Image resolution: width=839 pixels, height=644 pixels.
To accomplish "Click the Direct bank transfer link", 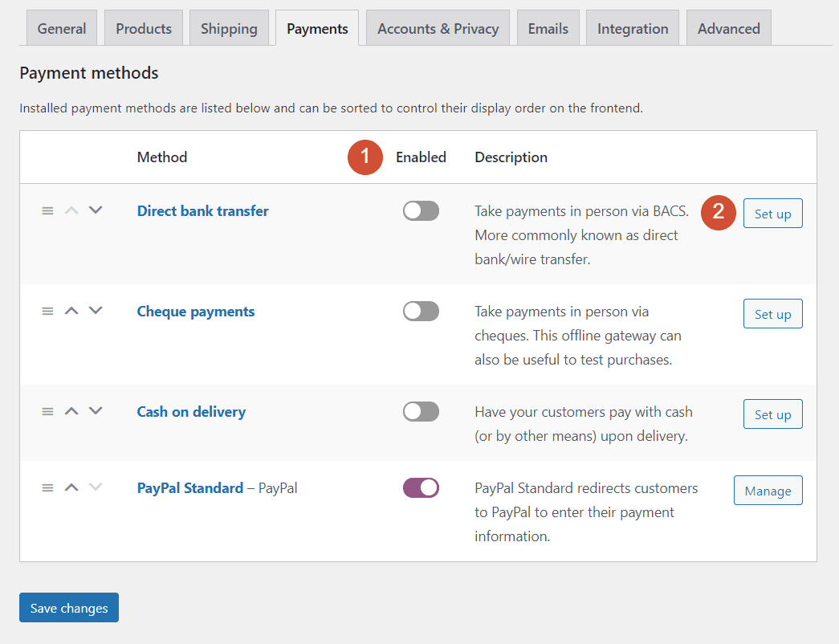I will [x=202, y=210].
